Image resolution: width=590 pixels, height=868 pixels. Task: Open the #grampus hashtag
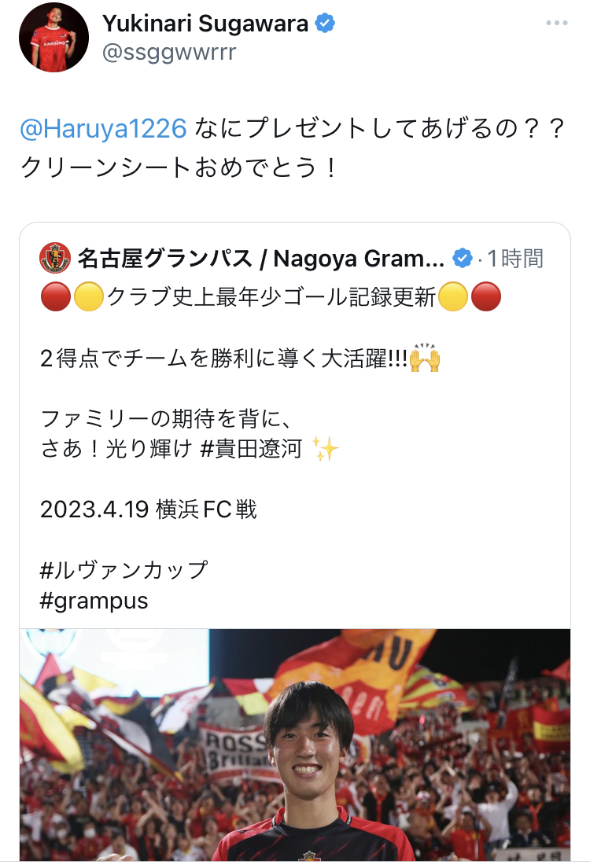point(94,601)
